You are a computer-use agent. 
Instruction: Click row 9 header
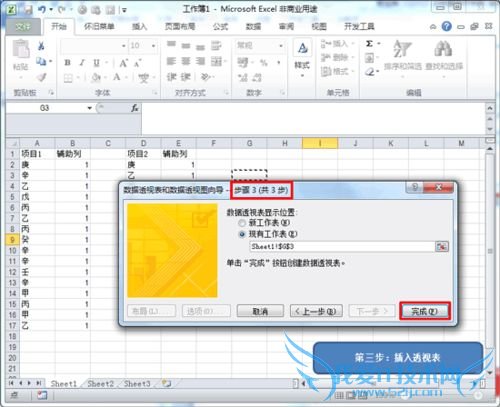[x=12, y=240]
